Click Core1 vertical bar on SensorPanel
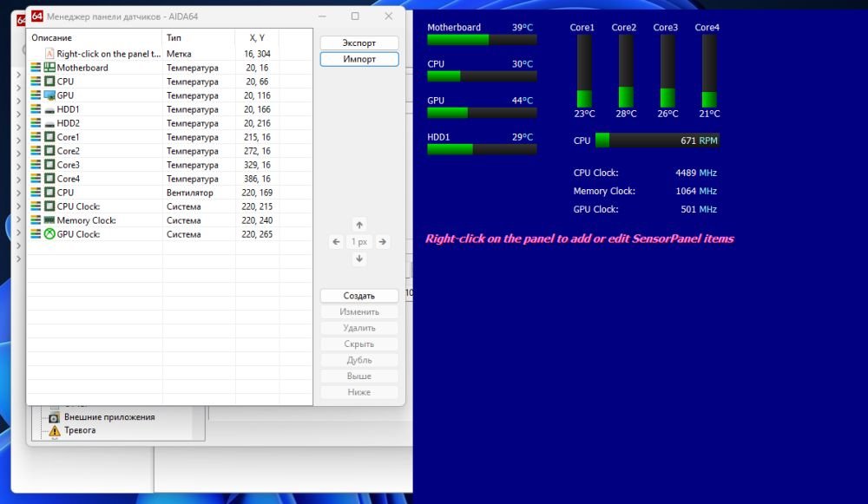 click(584, 71)
